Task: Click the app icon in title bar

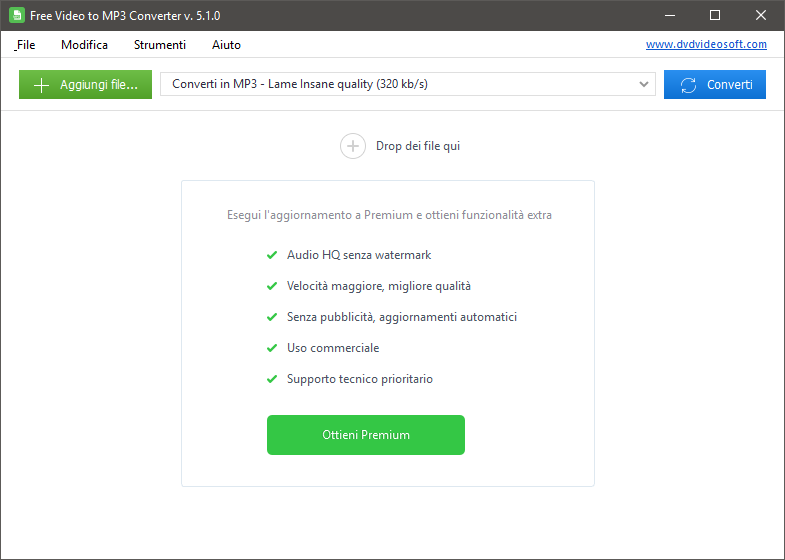Action: click(x=17, y=15)
